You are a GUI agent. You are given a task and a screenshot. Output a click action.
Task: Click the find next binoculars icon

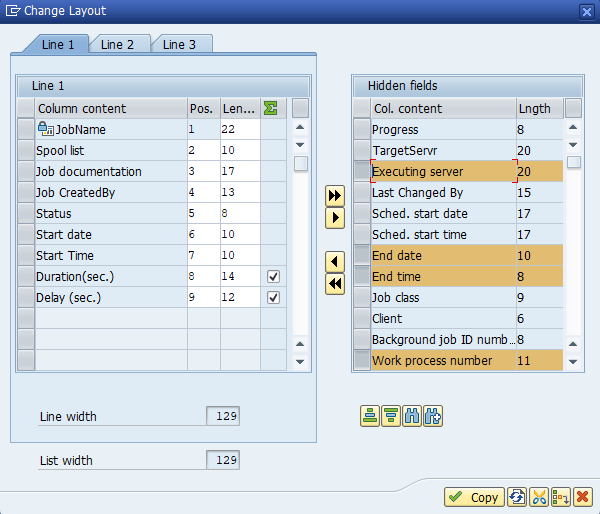coord(433,417)
